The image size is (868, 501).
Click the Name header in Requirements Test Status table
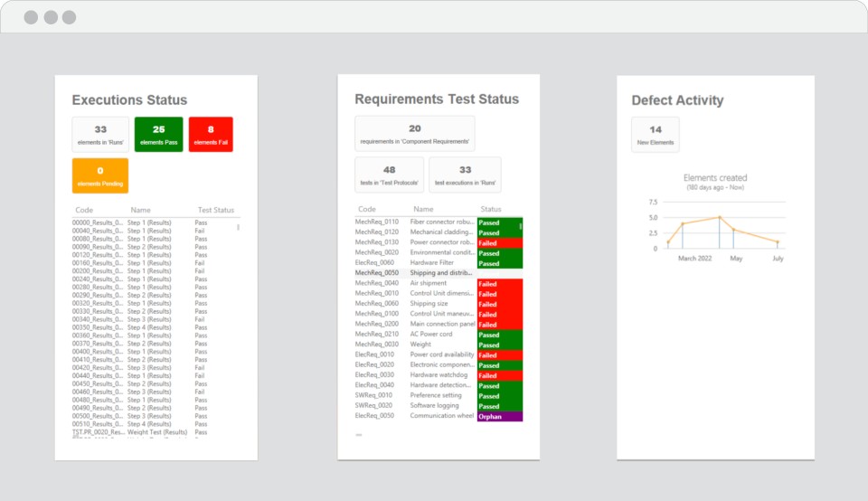[423, 209]
